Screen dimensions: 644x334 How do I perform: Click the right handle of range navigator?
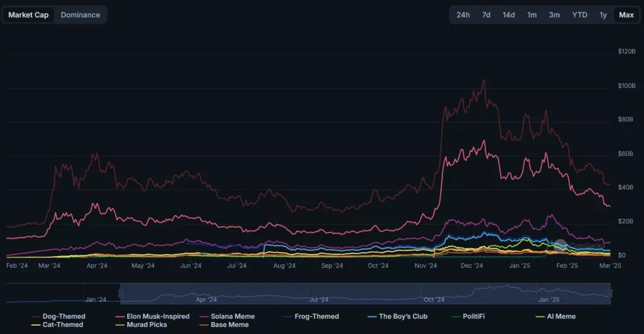coord(609,294)
